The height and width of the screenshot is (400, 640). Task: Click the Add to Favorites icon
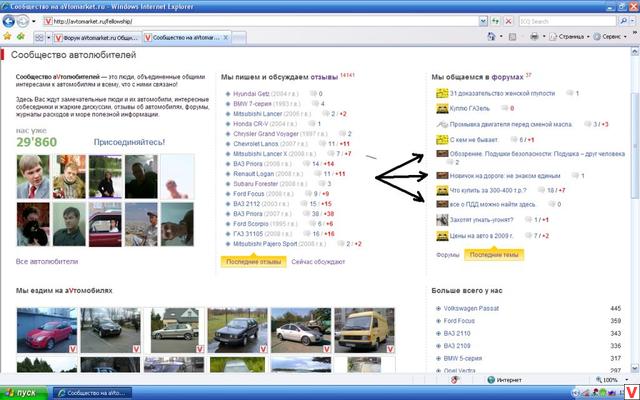[x=21, y=36]
